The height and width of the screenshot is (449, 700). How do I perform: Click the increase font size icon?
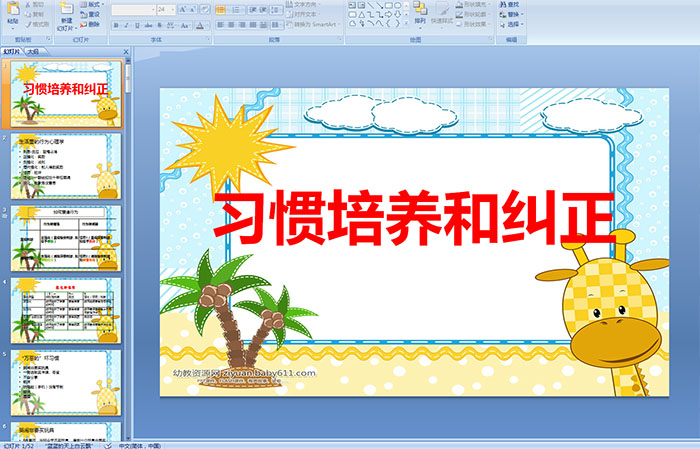point(183,9)
